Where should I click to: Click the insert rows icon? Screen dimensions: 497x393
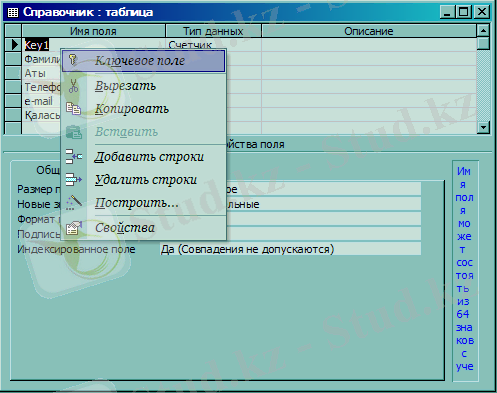coord(74,156)
